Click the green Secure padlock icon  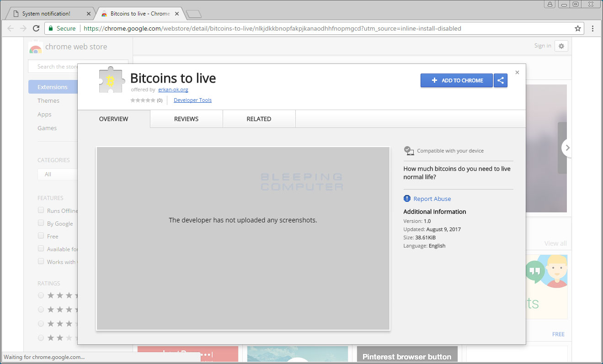(x=51, y=28)
